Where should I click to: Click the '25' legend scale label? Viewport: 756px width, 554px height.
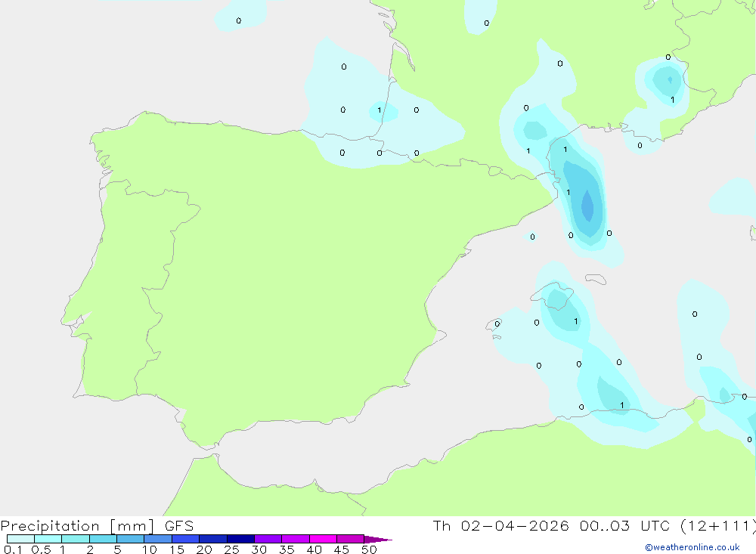pos(232,549)
